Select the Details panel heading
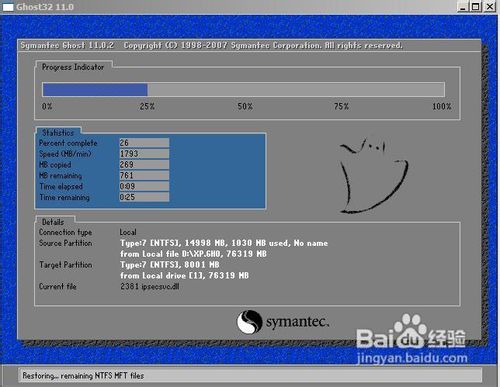Screen dimensions: 500x387 point(53,222)
